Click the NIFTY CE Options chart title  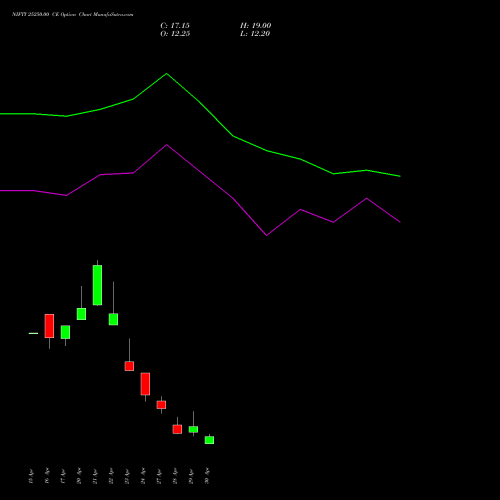[73, 14]
